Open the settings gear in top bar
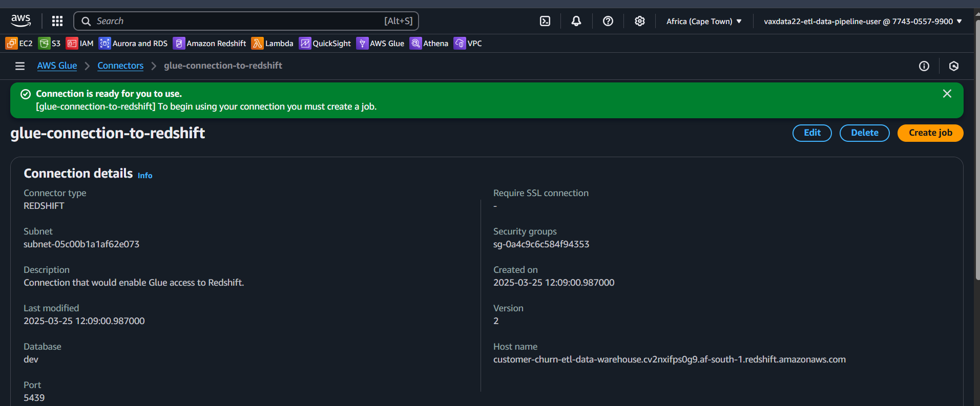 tap(640, 21)
